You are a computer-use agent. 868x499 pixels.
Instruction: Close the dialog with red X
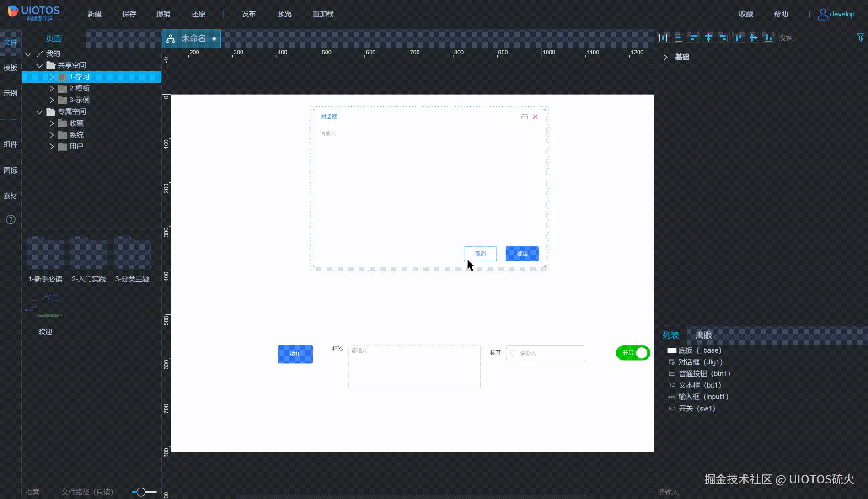click(535, 117)
